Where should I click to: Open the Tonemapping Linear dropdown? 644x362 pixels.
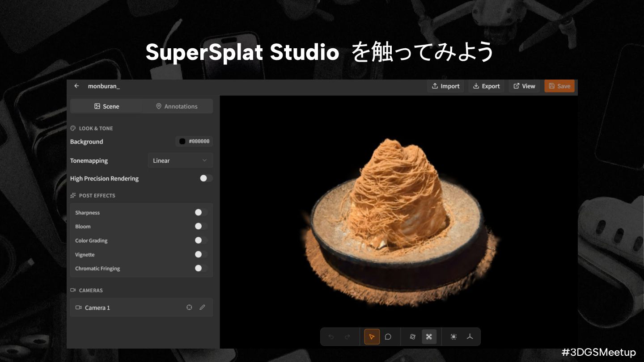click(x=180, y=160)
